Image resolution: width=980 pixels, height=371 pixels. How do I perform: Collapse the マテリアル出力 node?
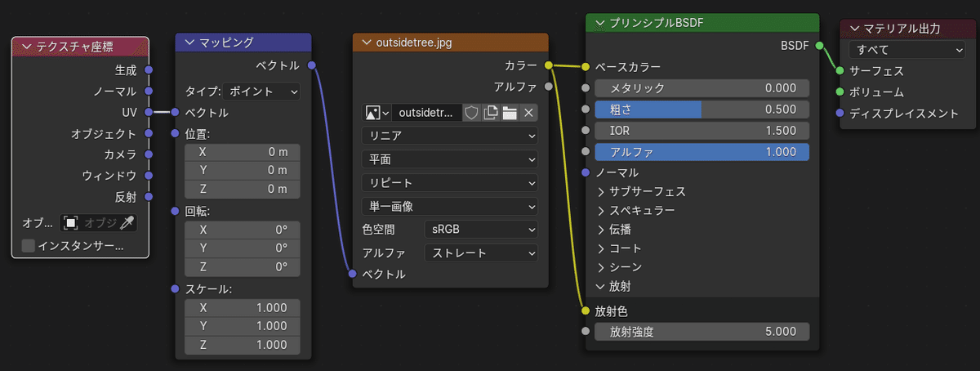click(855, 29)
